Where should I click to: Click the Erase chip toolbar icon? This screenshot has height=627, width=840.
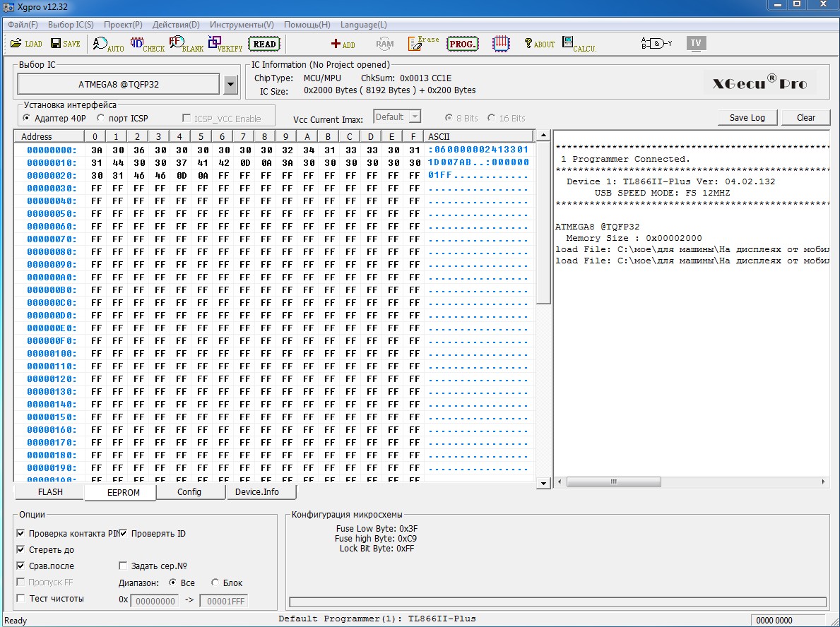click(423, 44)
